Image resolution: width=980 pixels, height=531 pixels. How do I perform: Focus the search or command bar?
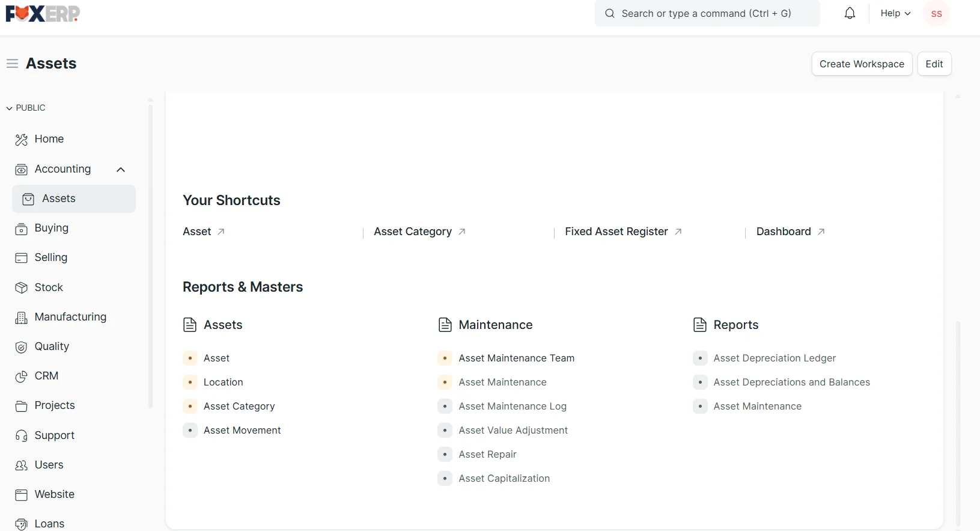pos(707,13)
